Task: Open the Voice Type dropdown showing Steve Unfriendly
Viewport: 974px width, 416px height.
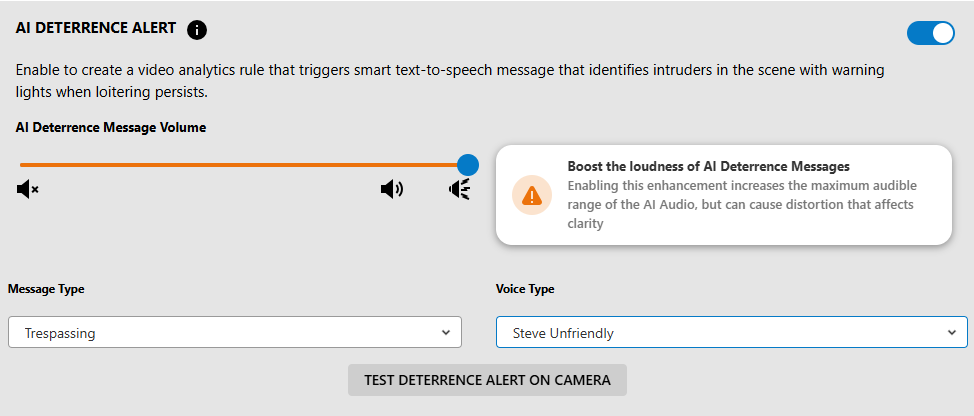Action: tap(732, 332)
